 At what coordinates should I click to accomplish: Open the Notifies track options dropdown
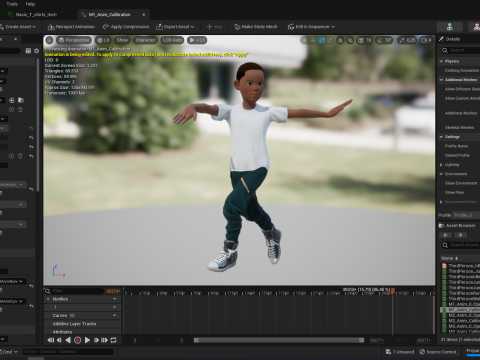point(114,299)
